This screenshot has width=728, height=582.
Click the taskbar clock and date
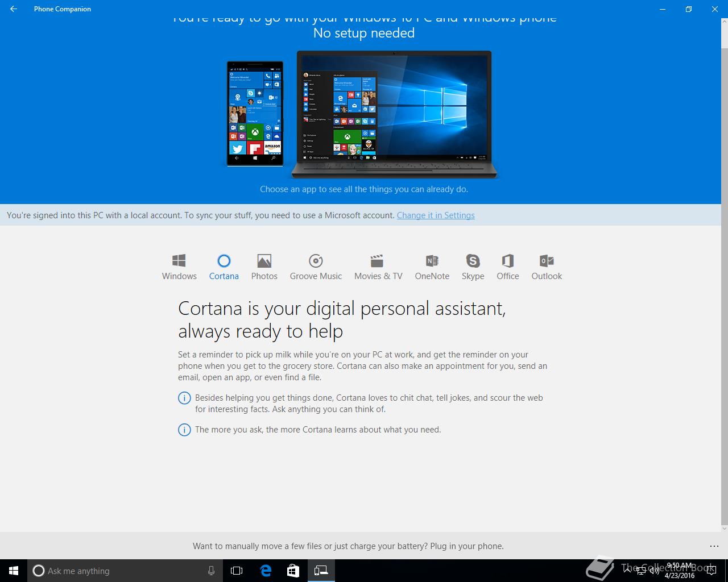680,571
